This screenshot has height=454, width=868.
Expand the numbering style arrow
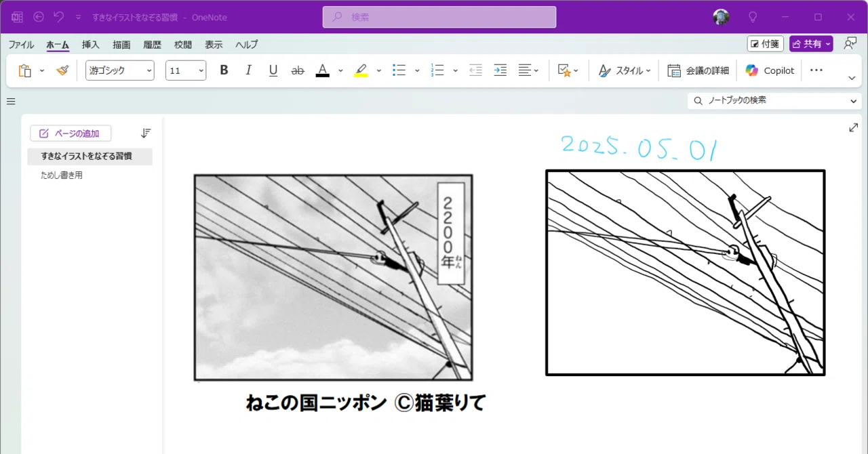click(455, 70)
